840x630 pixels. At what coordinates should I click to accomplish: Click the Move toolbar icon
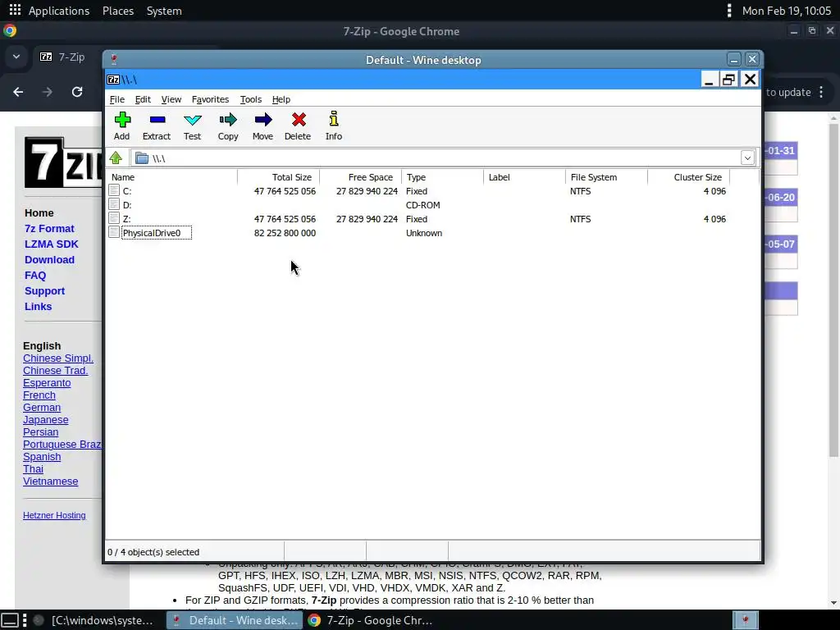[263, 120]
